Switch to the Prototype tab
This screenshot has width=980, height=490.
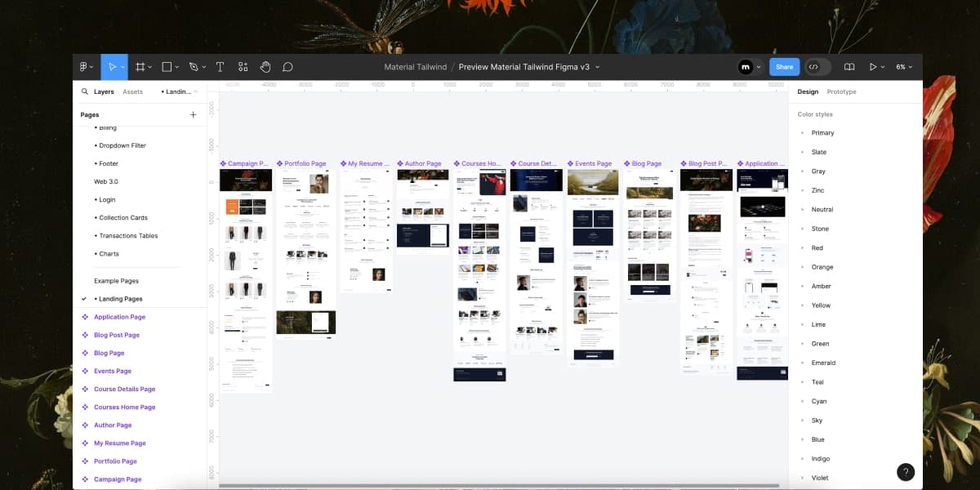click(x=842, y=91)
